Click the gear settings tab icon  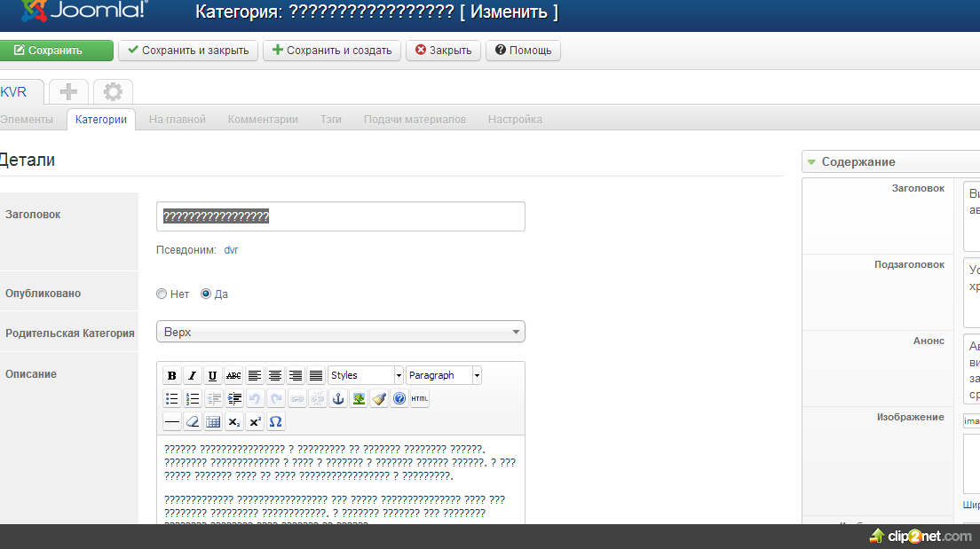[x=113, y=91]
